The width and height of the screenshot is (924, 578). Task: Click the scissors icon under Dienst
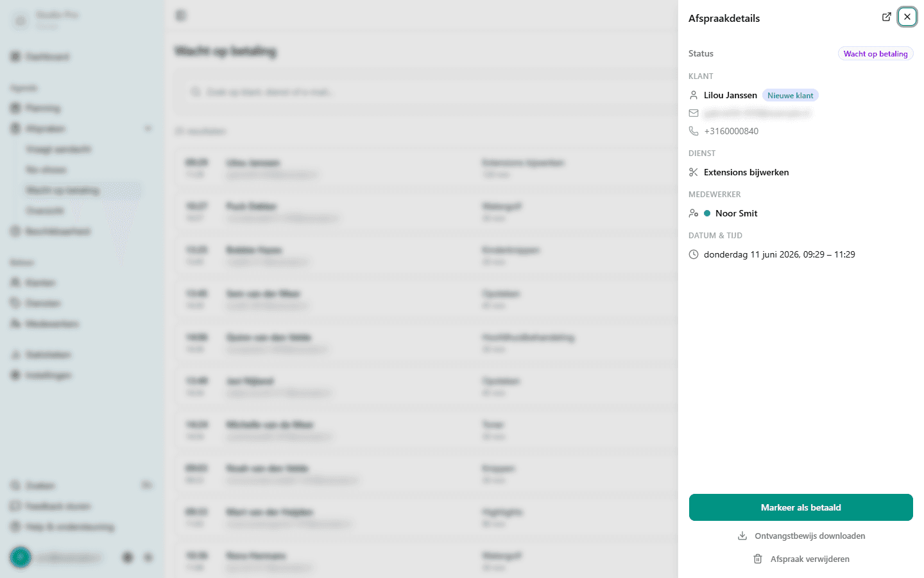point(694,172)
